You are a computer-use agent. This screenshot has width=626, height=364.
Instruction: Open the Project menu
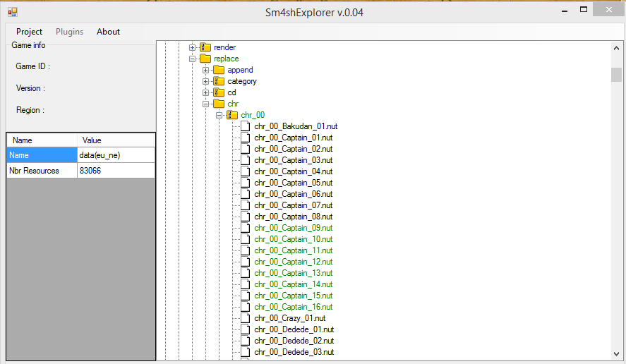coord(29,32)
